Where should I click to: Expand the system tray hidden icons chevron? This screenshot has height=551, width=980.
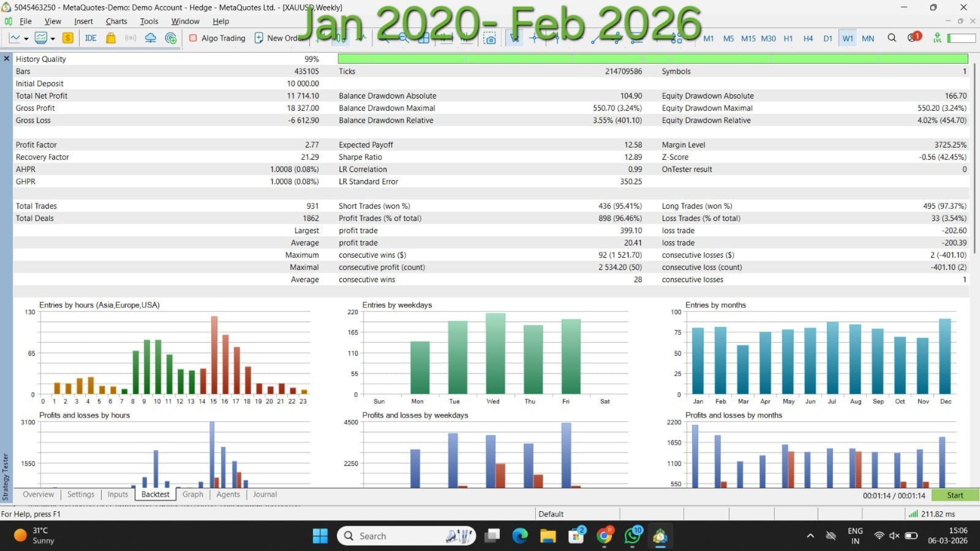pos(810,536)
